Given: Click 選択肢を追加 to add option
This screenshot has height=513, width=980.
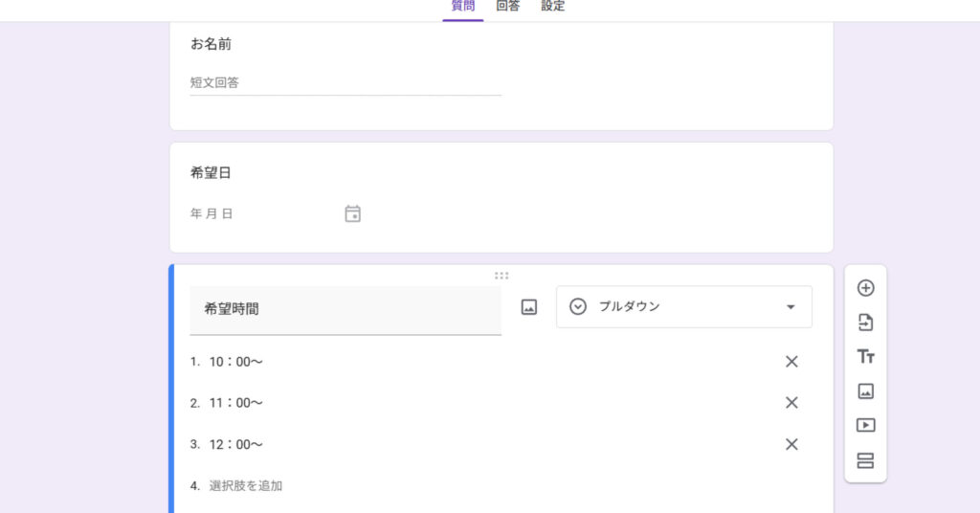Looking at the screenshot, I should point(246,486).
